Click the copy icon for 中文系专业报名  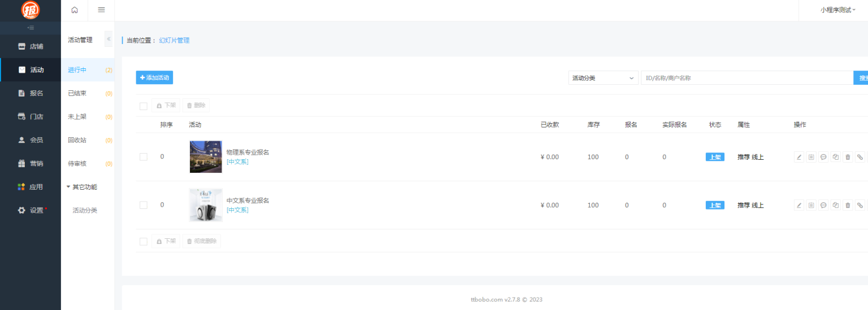click(x=836, y=205)
